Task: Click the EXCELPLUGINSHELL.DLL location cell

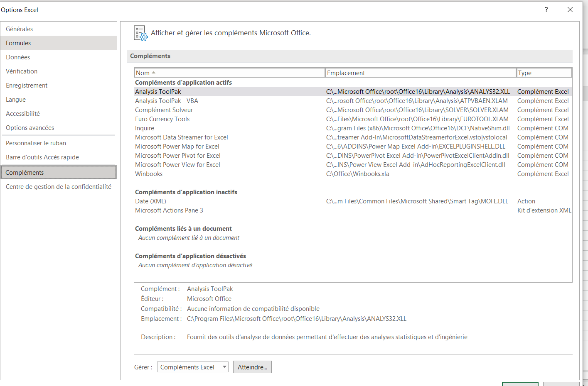Action: pyautogui.click(x=416, y=147)
